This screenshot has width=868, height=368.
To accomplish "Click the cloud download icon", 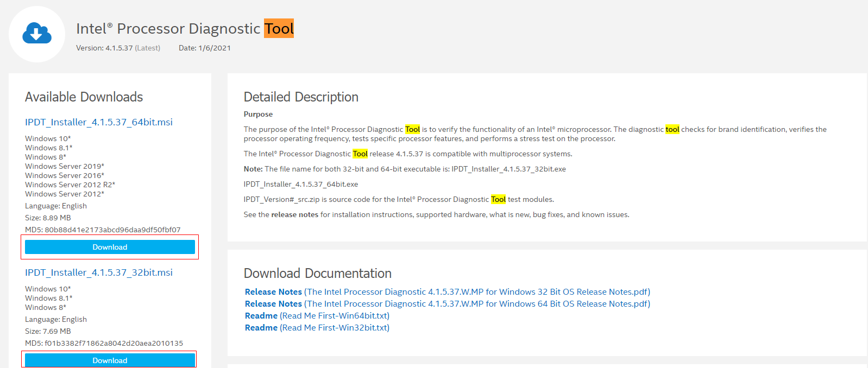I will pos(37,33).
